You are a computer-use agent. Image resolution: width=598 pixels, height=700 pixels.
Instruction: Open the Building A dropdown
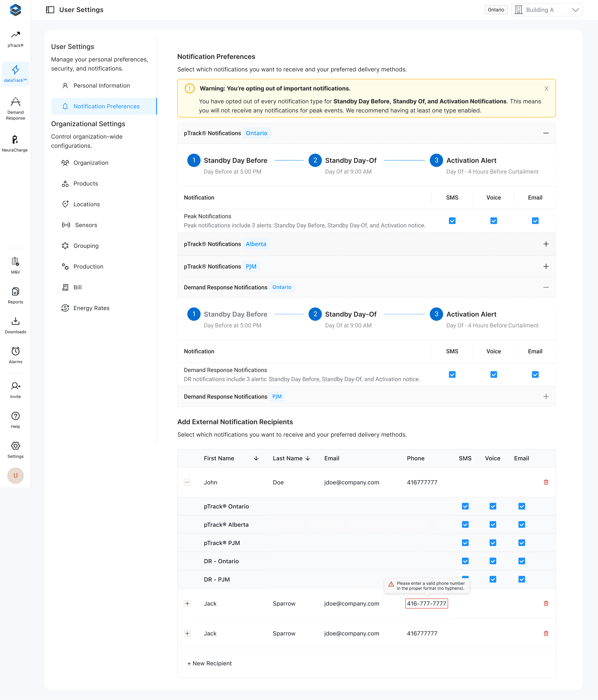(x=547, y=10)
